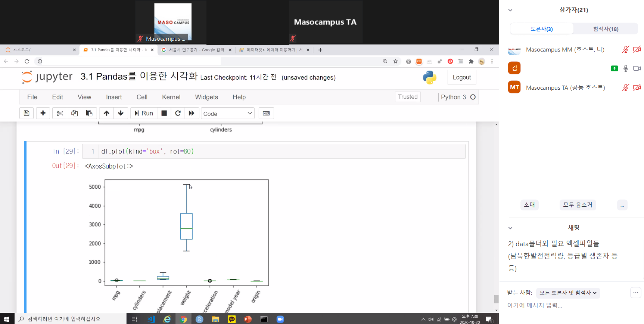644x324 pixels.
Task: Click the chat message input field
Action: coord(567,305)
